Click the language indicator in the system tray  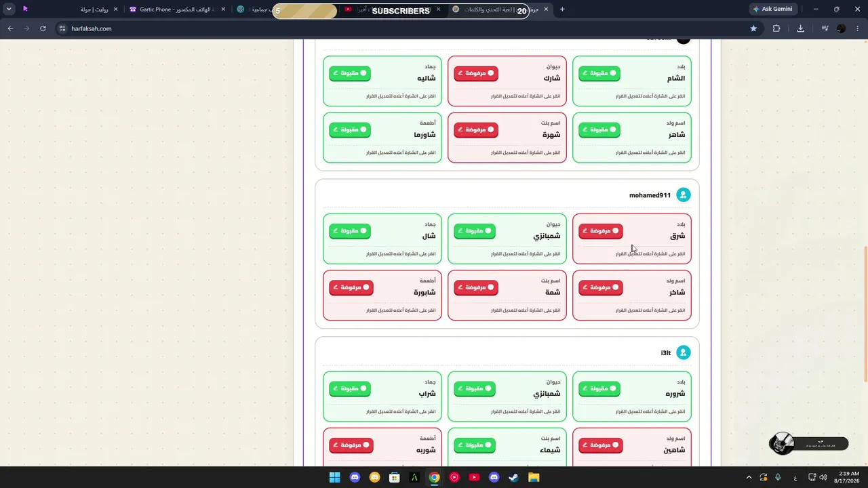pos(795,477)
